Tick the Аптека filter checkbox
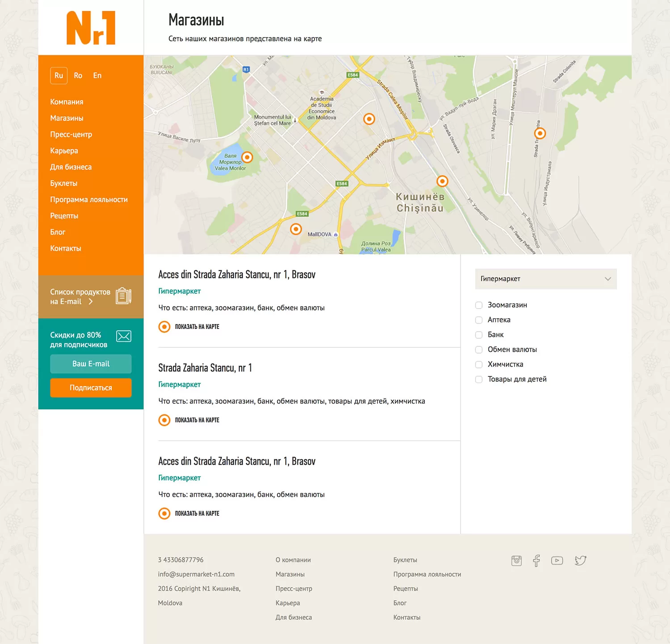Screen dimensions: 670x644 (x=479, y=320)
